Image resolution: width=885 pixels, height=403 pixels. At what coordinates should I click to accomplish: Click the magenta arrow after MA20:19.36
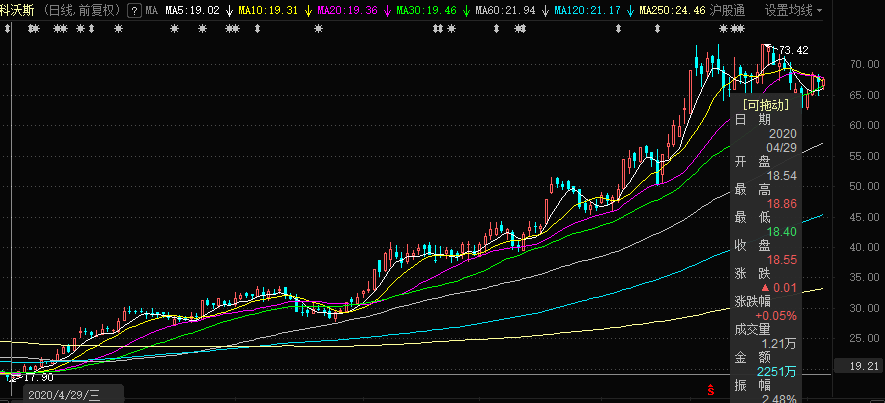(387, 10)
